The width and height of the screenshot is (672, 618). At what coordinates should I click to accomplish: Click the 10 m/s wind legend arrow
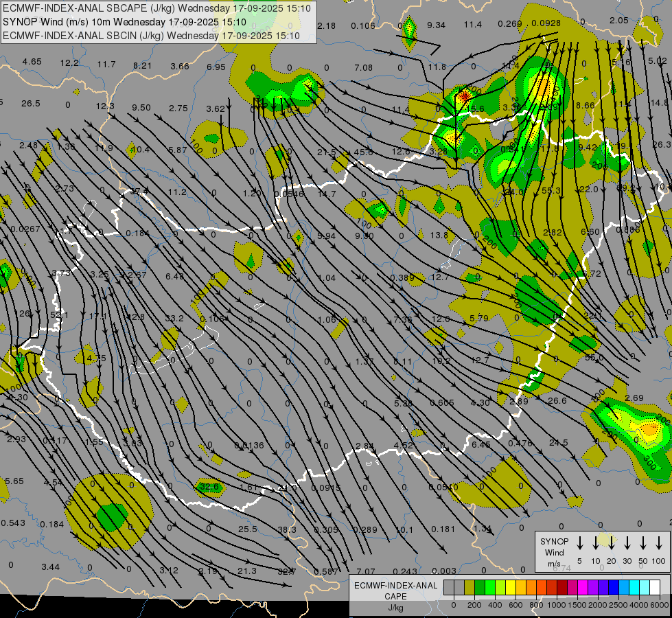(595, 543)
